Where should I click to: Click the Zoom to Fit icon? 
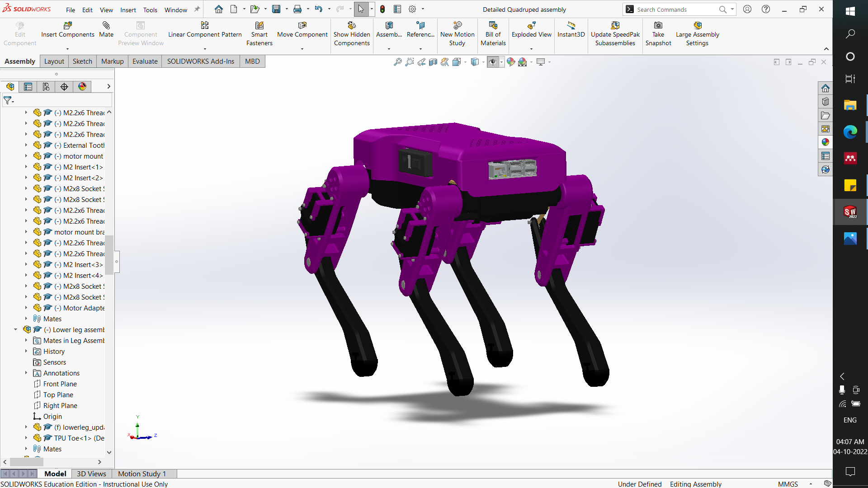coord(398,62)
